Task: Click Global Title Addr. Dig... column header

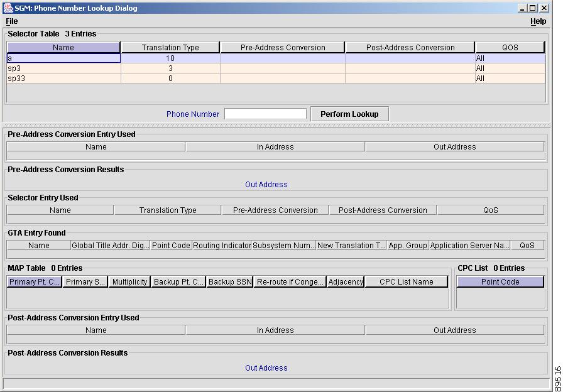Action: 110,246
